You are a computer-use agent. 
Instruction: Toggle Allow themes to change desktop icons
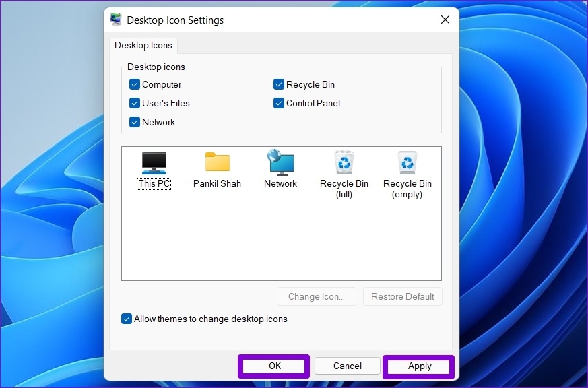127,319
